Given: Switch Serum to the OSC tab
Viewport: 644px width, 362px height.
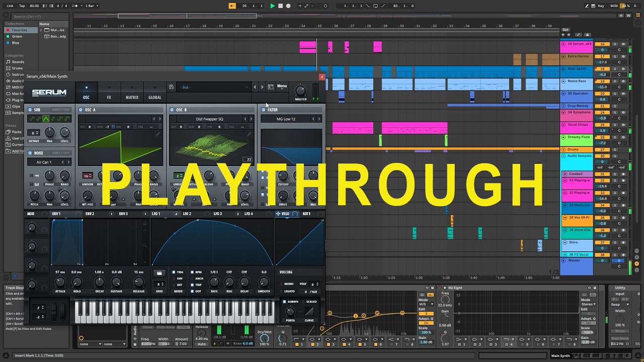Looking at the screenshot, I should point(86,93).
